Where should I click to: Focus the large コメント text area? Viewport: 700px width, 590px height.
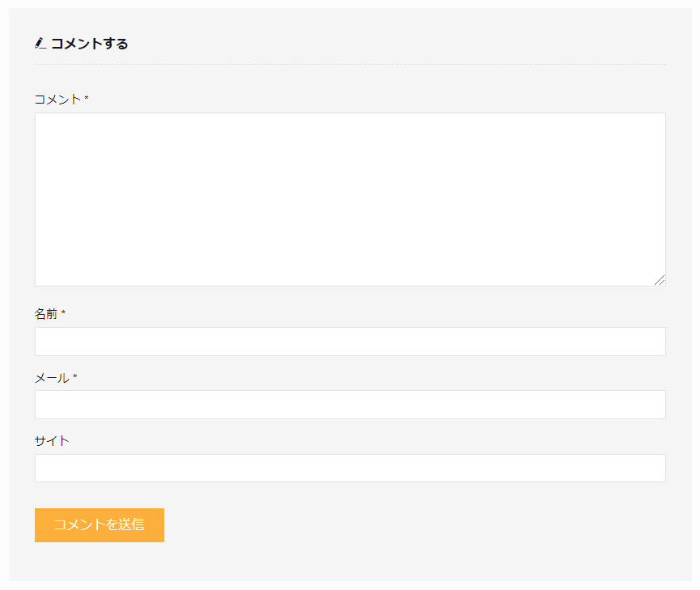coord(350,199)
